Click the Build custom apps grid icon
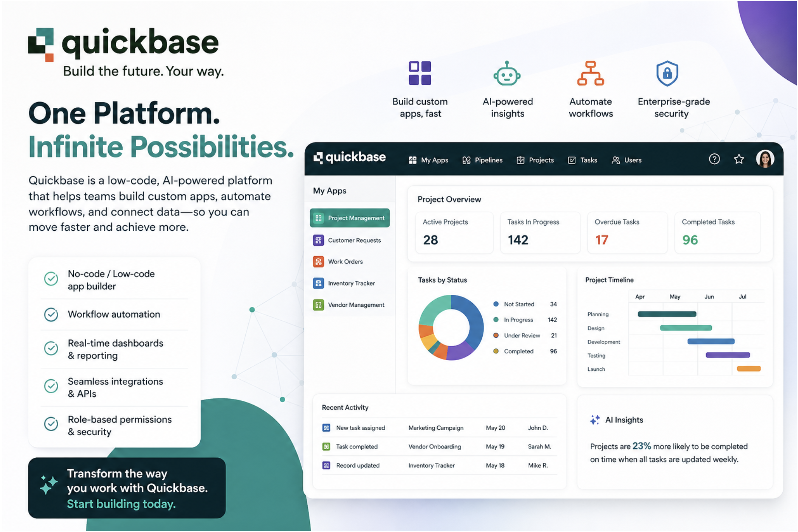Viewport: 798px width, 532px height. tap(419, 73)
